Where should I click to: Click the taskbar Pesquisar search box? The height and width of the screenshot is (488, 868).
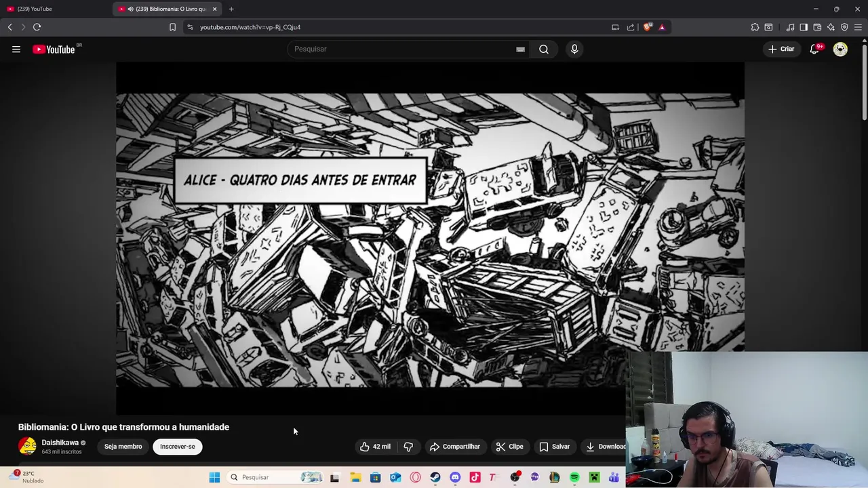275,477
